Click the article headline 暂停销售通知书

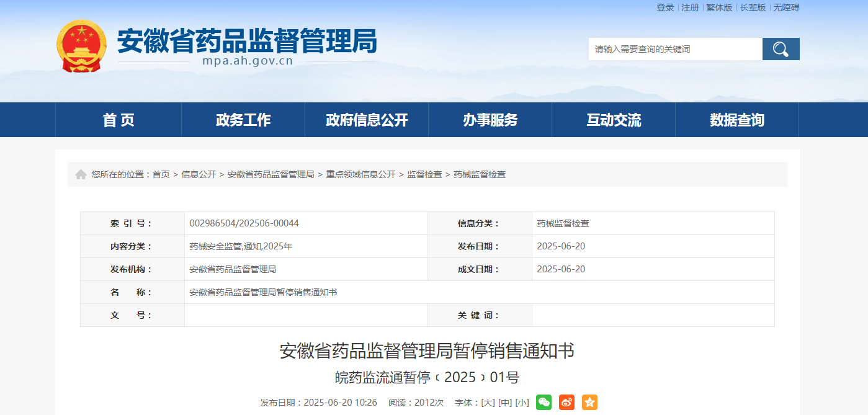click(427, 351)
